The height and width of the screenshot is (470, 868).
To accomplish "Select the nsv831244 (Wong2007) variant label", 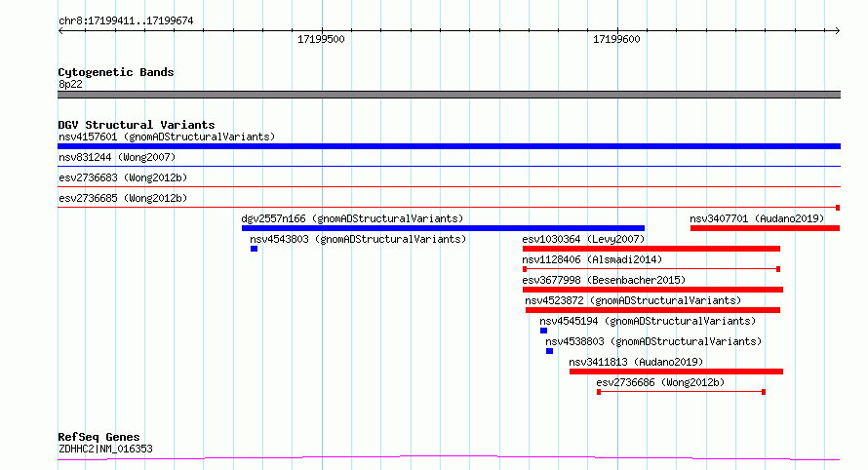I will click(x=117, y=157).
